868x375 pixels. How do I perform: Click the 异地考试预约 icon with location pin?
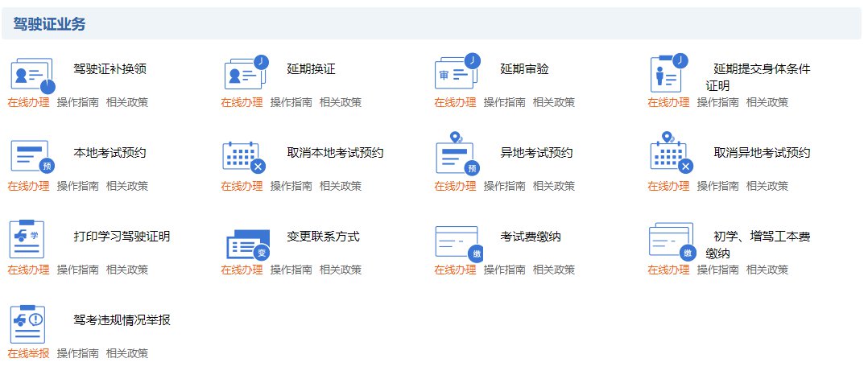point(457,154)
